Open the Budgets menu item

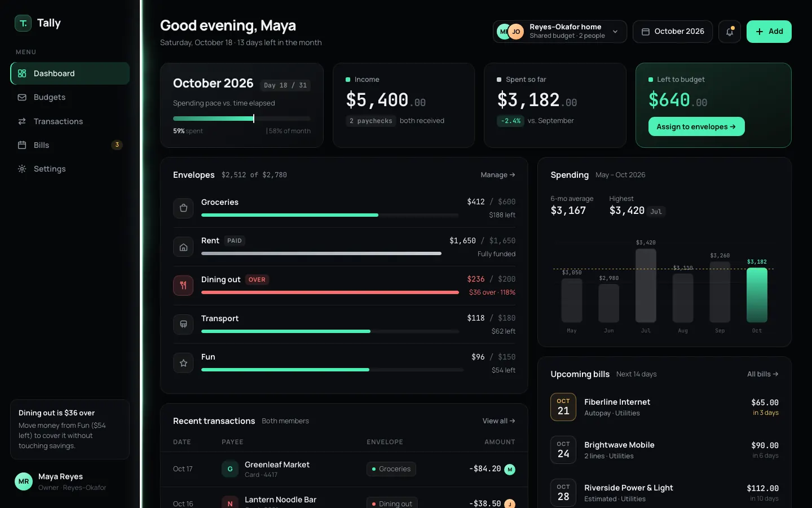(70, 97)
